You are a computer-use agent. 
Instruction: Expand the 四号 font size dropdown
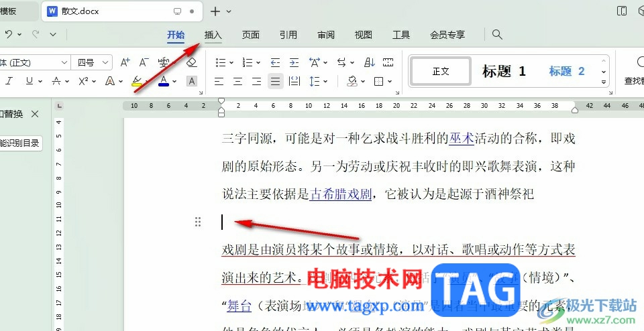pyautogui.click(x=105, y=62)
